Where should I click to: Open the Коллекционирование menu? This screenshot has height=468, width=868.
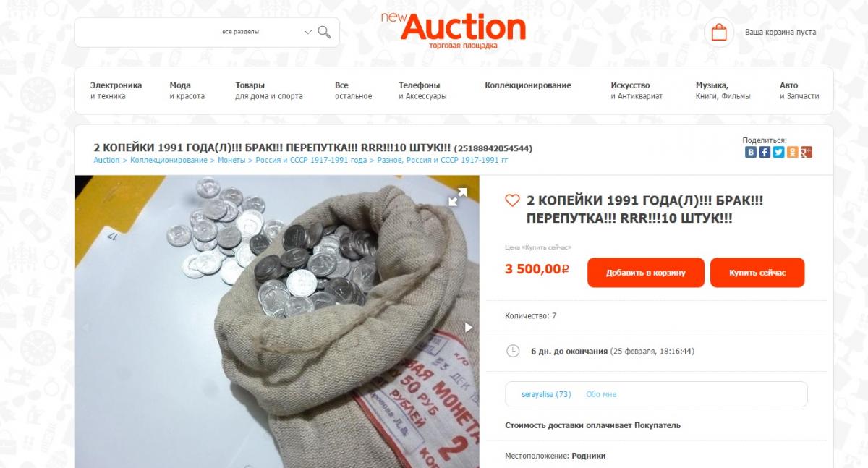tap(528, 85)
